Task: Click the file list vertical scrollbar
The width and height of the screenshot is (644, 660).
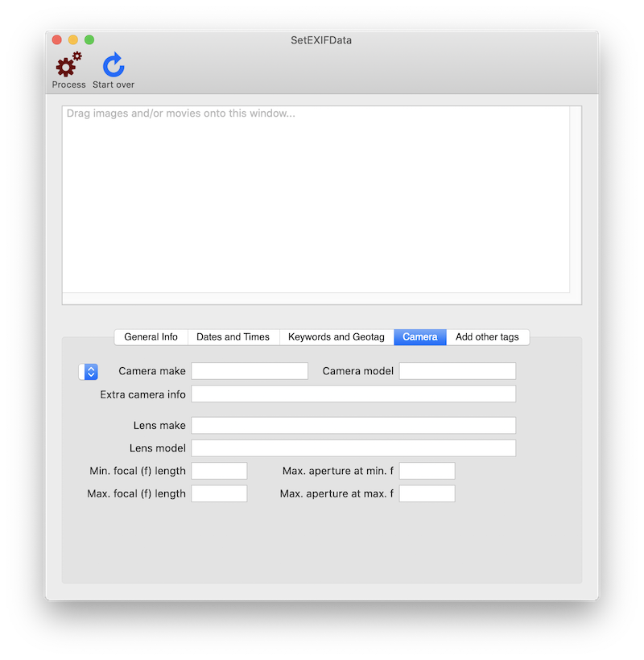Action: tap(576, 200)
